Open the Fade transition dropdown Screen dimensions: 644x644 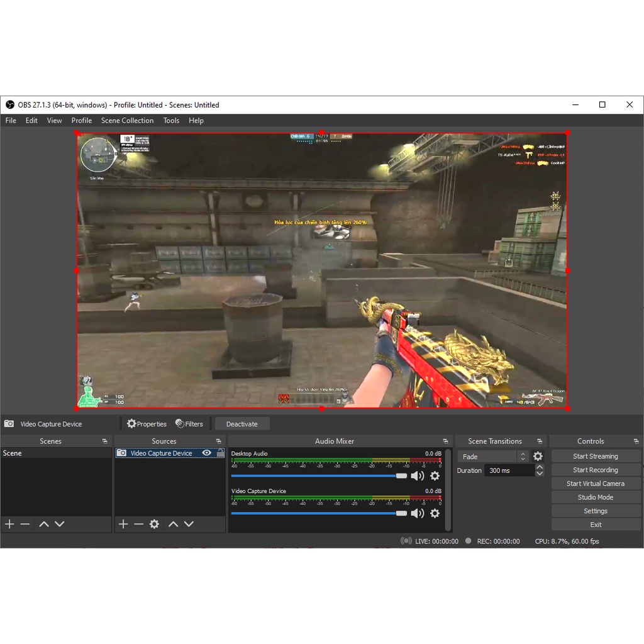[492, 457]
